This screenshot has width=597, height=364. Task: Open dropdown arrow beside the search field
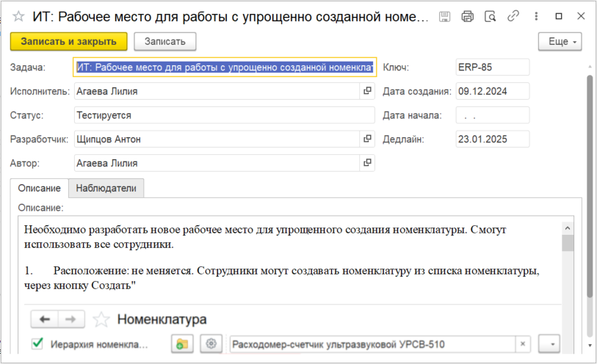(549, 344)
